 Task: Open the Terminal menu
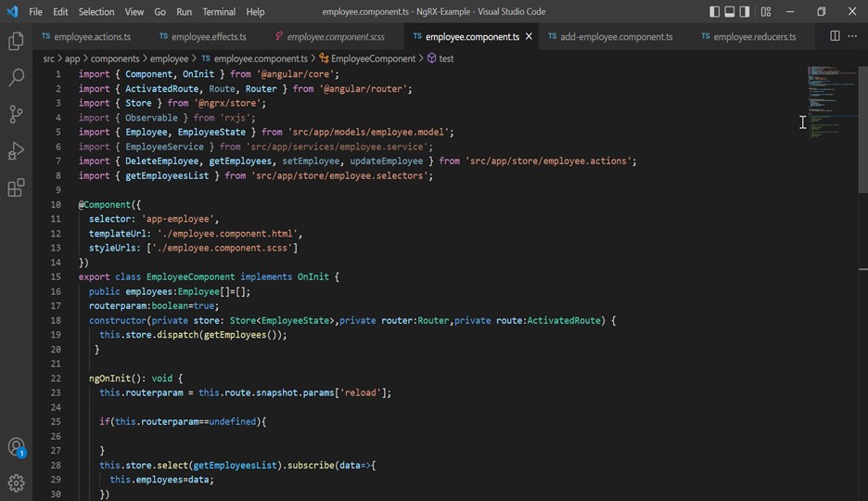(x=219, y=12)
